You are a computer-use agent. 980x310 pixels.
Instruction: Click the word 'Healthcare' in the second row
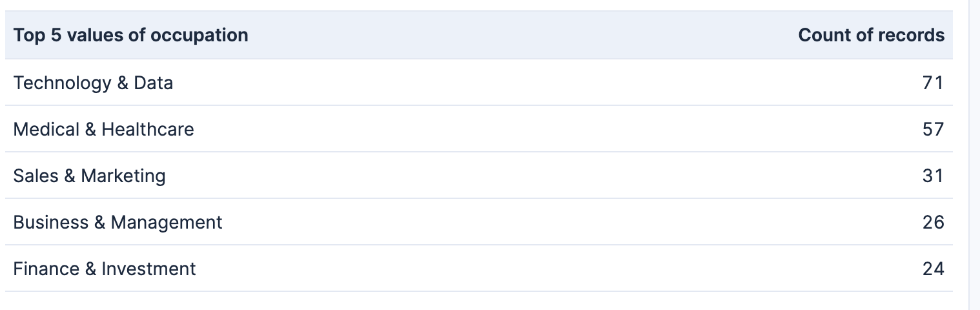(148, 129)
